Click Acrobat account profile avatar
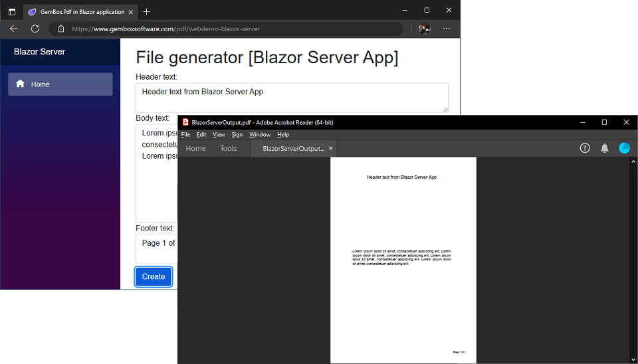 point(624,148)
